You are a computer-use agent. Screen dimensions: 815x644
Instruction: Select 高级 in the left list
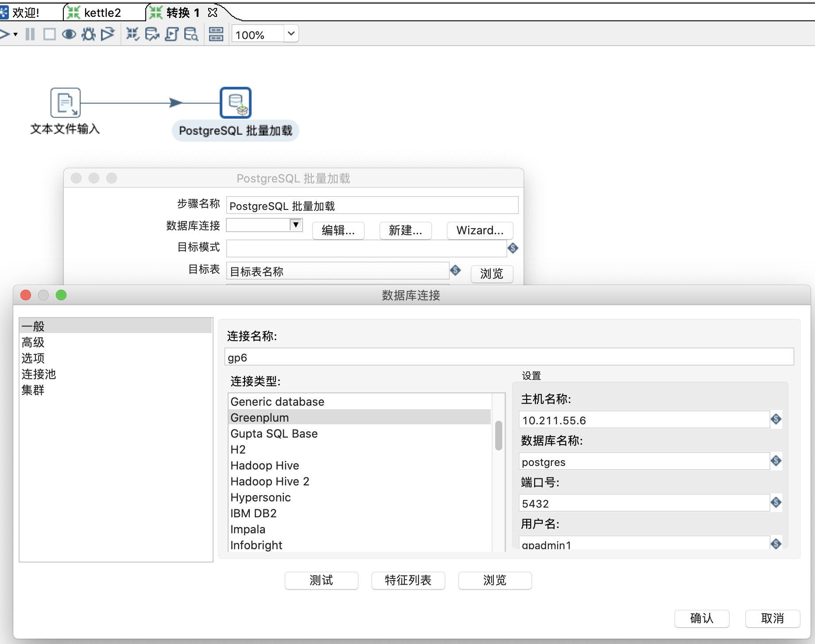click(x=116, y=342)
